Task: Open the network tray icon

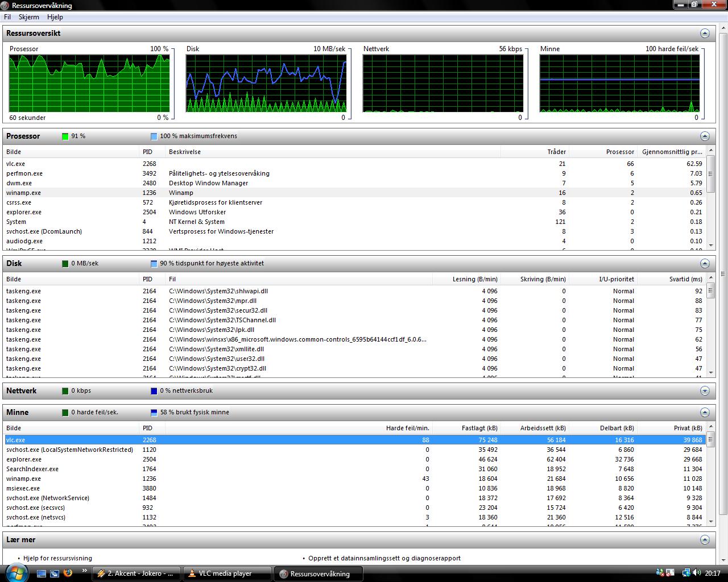Action: (x=686, y=573)
